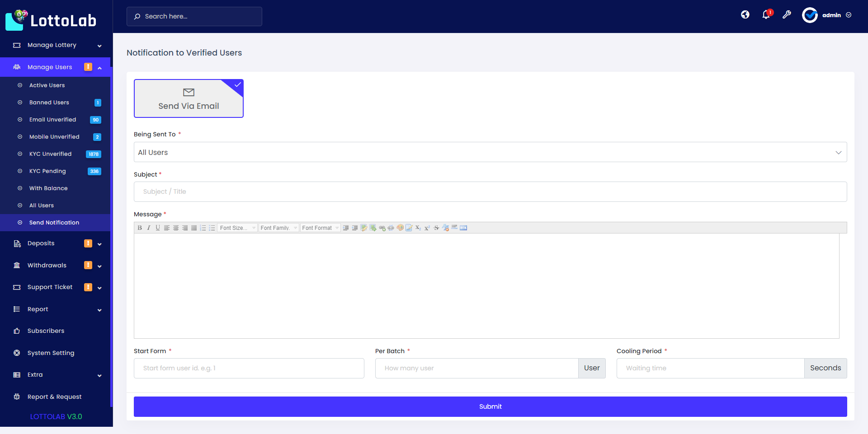Open the Font Family dropdown in the editor
Image resolution: width=868 pixels, height=434 pixels.
tap(278, 228)
